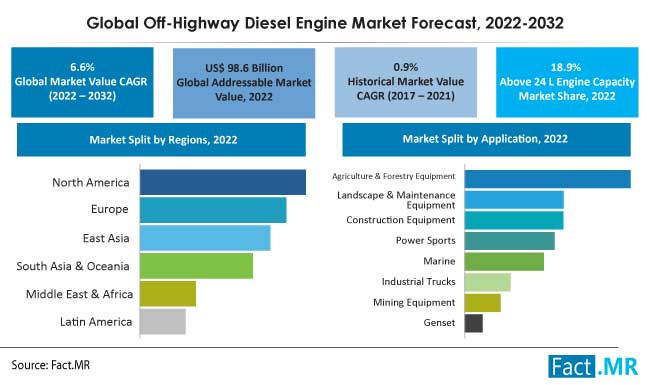Click the East Asia light blue bar
The width and height of the screenshot is (650, 385).
tap(205, 238)
